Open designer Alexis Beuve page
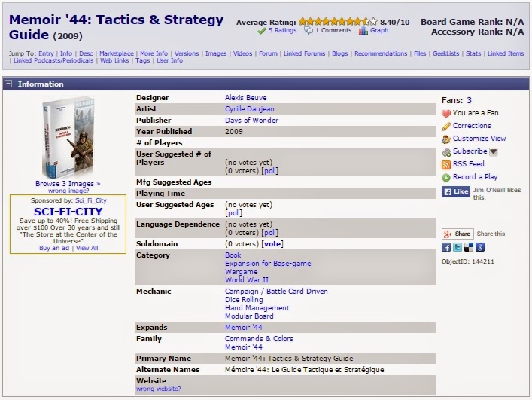 (x=245, y=98)
